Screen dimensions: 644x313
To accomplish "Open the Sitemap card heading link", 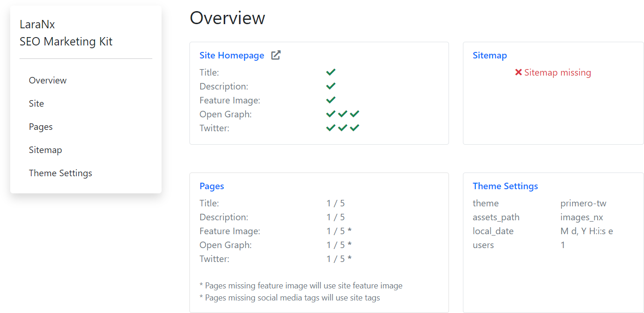I will 490,55.
